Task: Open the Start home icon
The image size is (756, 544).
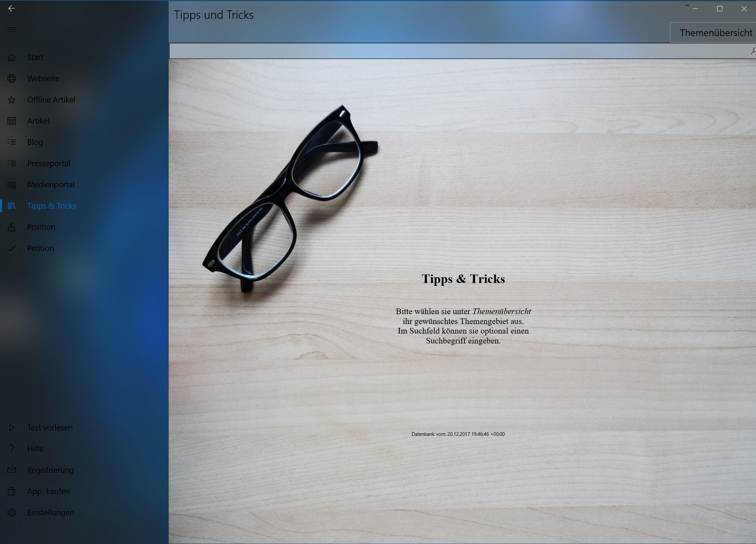Action: [x=12, y=57]
